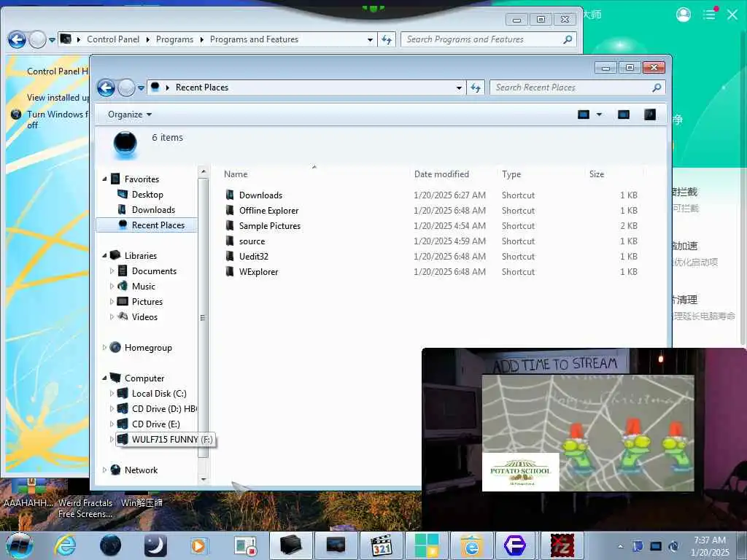The width and height of the screenshot is (747, 560).
Task: Open the AAAHAHH desktop icon
Action: pyautogui.click(x=28, y=492)
